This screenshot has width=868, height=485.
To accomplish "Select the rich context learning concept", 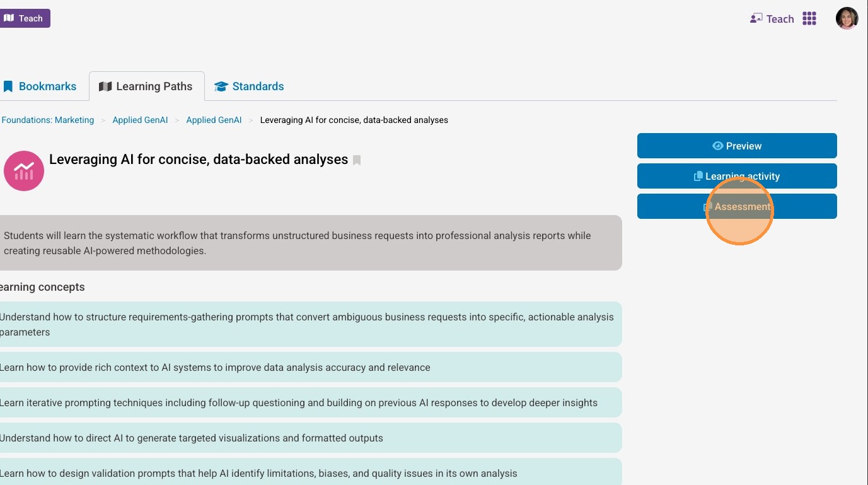I will coord(309,367).
